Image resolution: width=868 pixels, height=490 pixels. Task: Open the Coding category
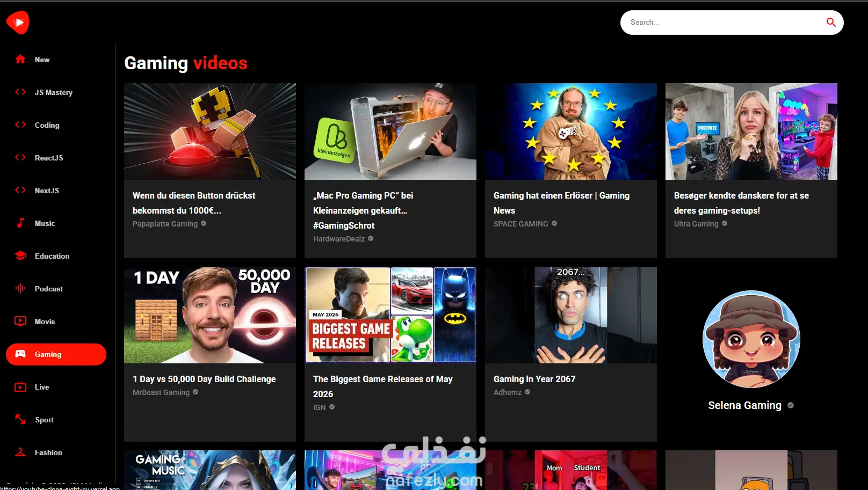click(56, 125)
